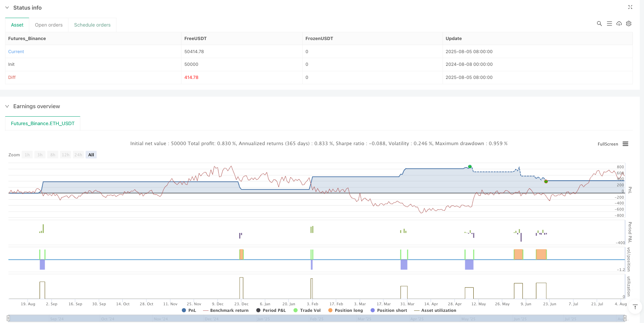Click the search magnifier icon
Viewport: 644px width, 323px height.
[599, 23]
